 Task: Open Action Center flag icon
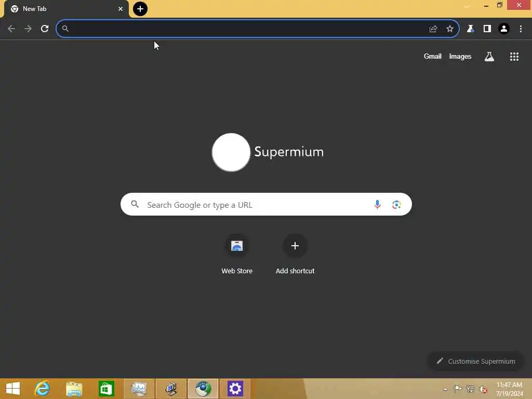click(x=458, y=389)
